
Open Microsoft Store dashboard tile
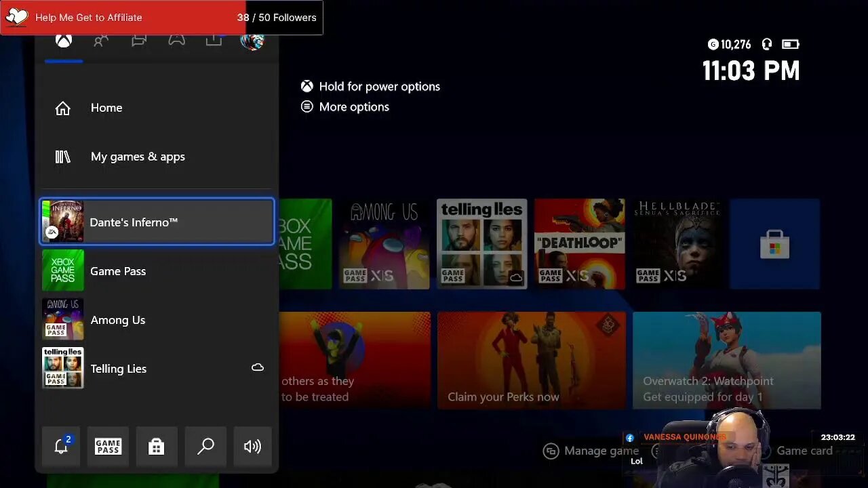[775, 244]
